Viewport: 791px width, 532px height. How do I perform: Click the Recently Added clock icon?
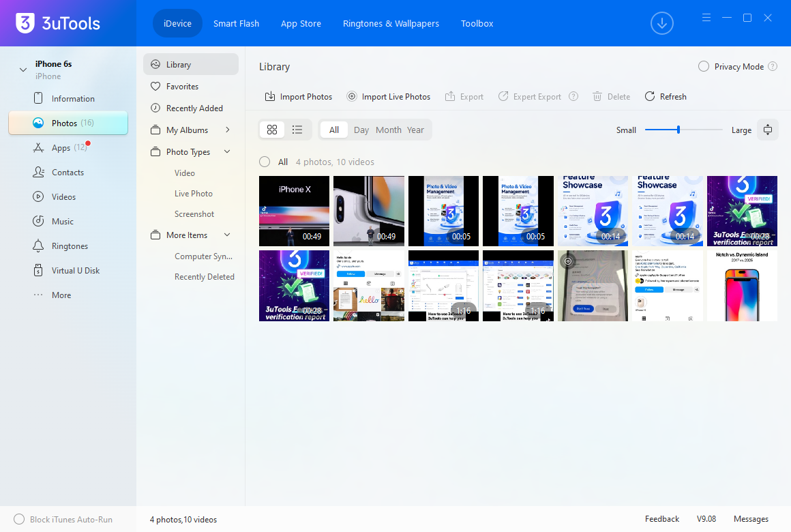(x=155, y=108)
